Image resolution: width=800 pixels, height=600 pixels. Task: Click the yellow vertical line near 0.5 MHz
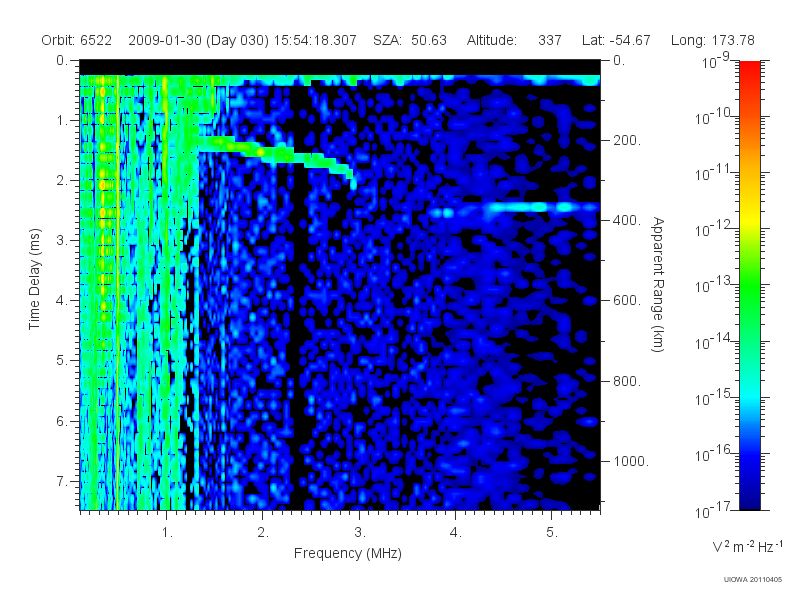pos(118,291)
